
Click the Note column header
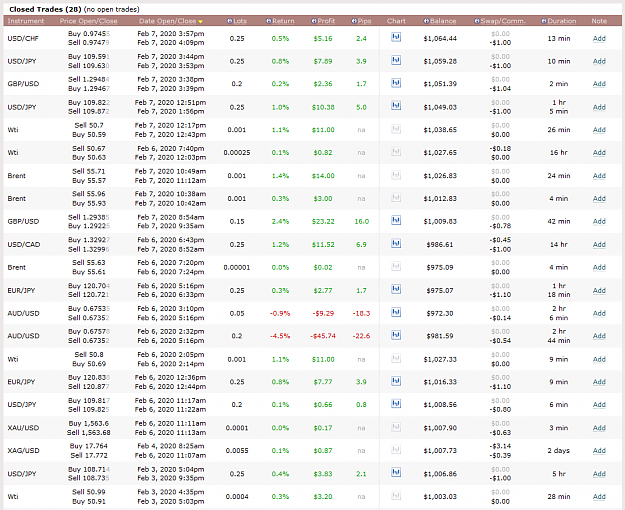tap(599, 21)
